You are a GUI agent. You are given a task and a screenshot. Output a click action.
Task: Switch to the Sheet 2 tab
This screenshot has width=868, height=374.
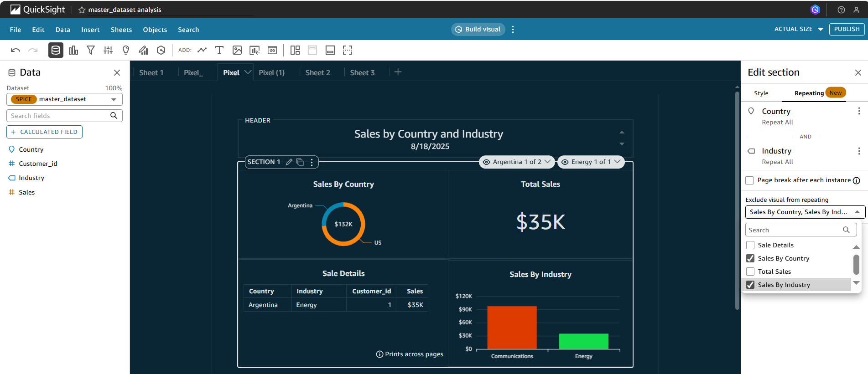point(317,72)
